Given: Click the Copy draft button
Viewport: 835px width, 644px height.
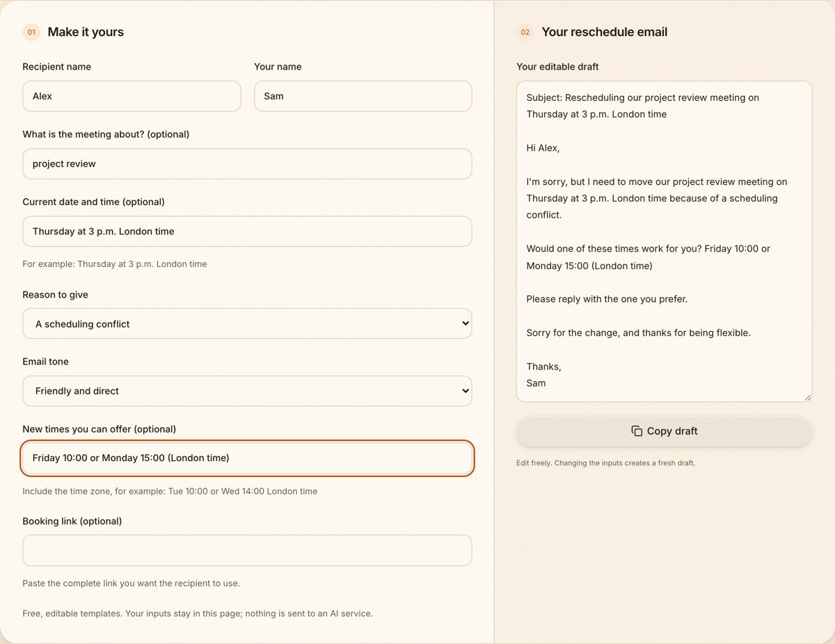Looking at the screenshot, I should (x=664, y=431).
